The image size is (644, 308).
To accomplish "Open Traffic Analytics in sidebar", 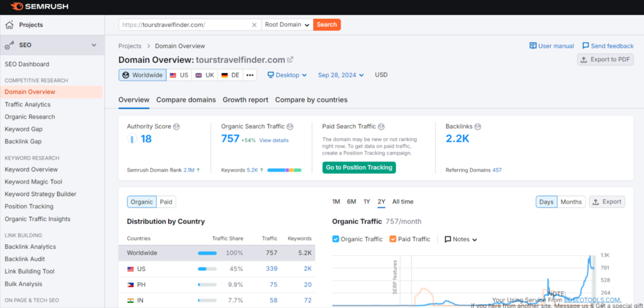I will point(28,104).
